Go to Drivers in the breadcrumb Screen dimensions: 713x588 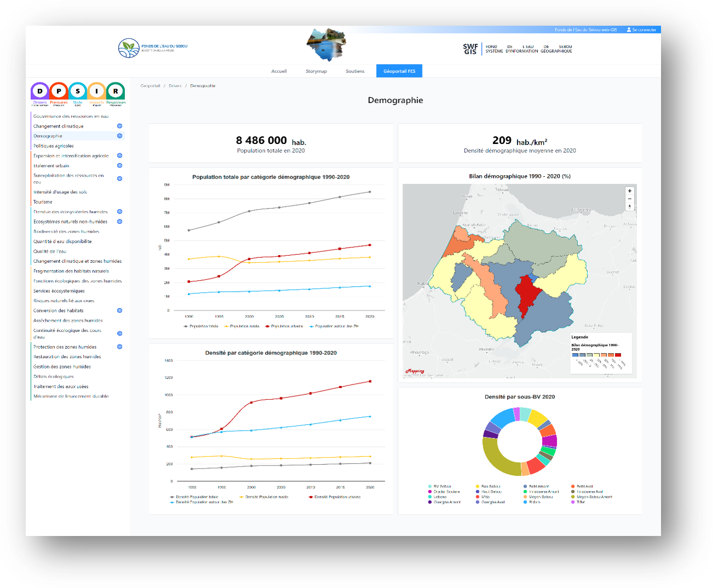[x=175, y=86]
